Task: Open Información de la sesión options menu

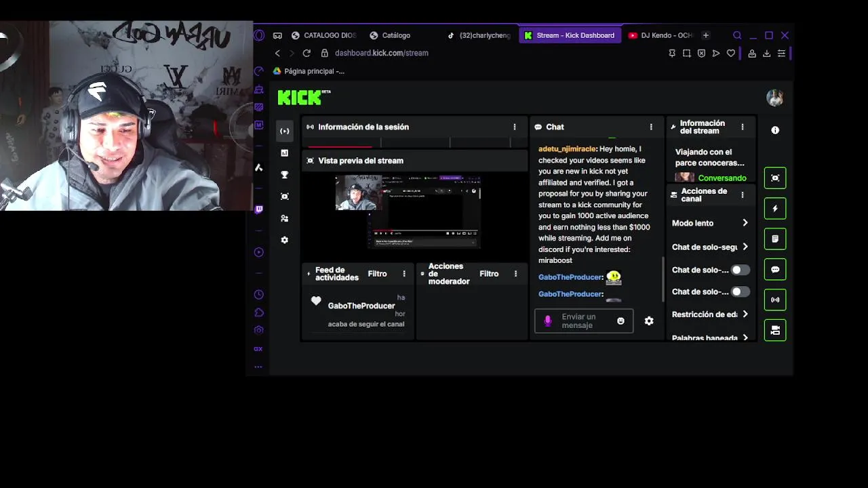Action: point(515,127)
